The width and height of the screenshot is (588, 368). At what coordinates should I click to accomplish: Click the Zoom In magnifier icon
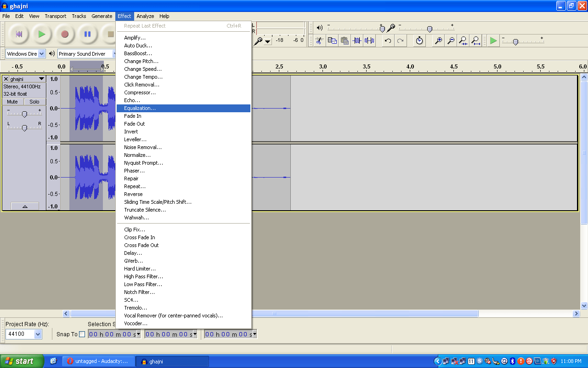pyautogui.click(x=438, y=40)
